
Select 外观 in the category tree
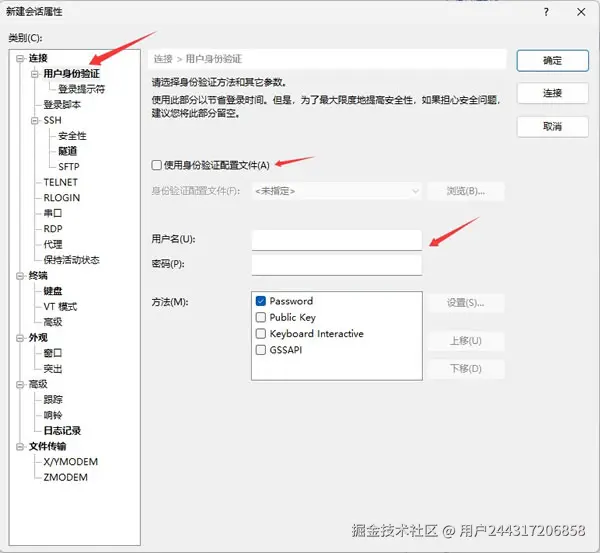[38, 338]
